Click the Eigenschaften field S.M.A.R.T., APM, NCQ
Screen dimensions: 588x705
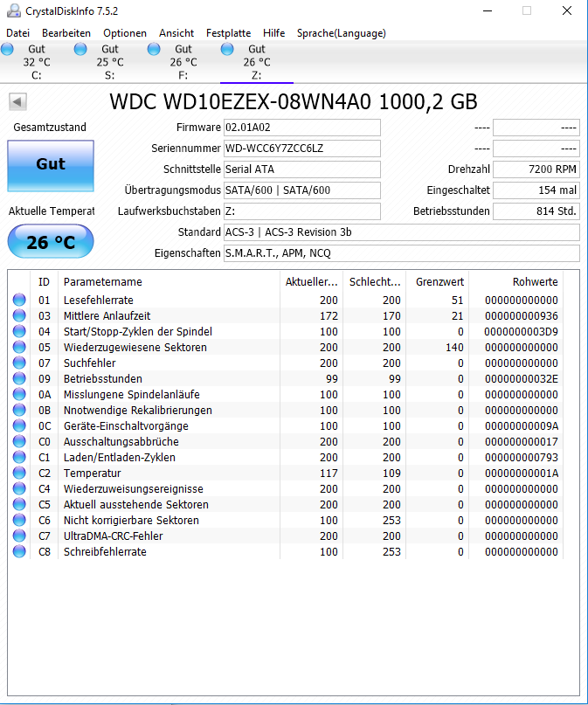click(x=401, y=253)
